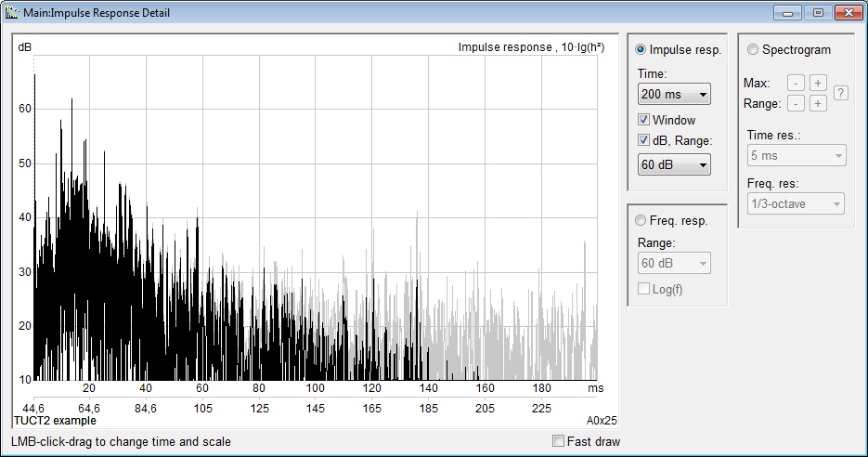Click the question mark help button

[841, 93]
